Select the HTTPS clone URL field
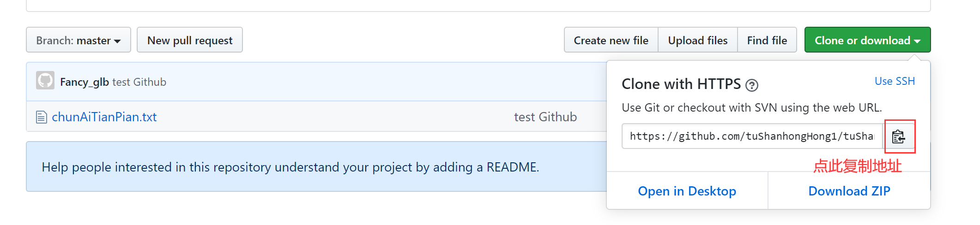Viewport: 980px width, 225px height. click(751, 136)
